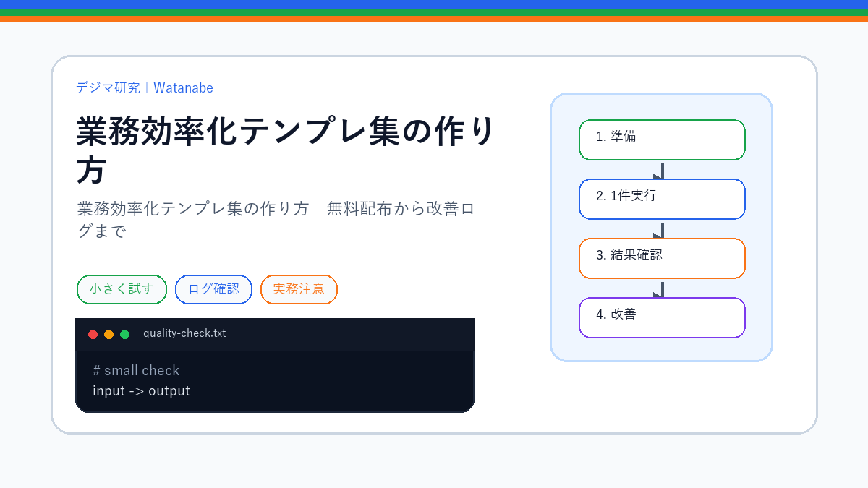Open the 実務注意 tag pill
Image resolution: width=868 pixels, height=488 pixels.
coord(299,289)
